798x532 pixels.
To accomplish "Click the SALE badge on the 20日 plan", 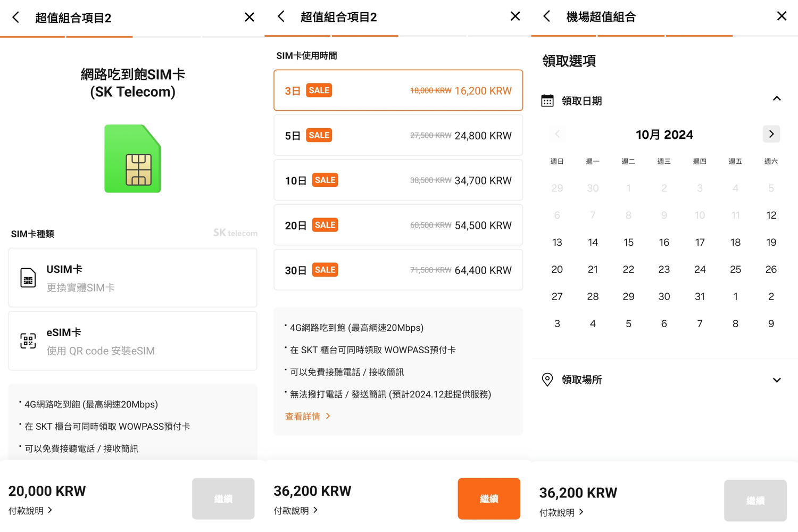I will (325, 225).
